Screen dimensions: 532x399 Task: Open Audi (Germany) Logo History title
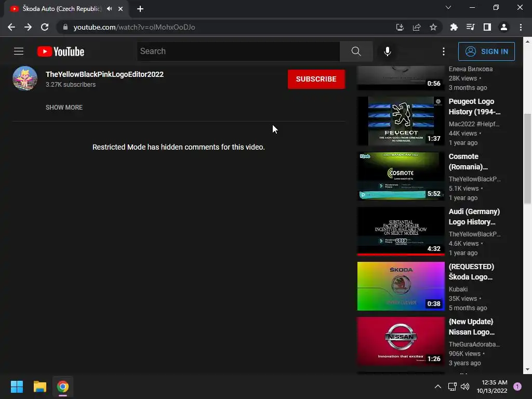click(474, 217)
